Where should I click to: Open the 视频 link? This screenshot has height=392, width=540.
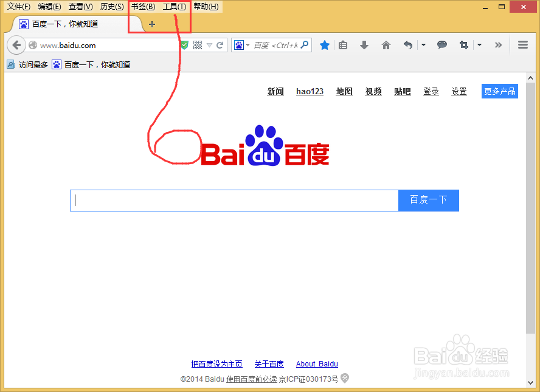tap(373, 91)
